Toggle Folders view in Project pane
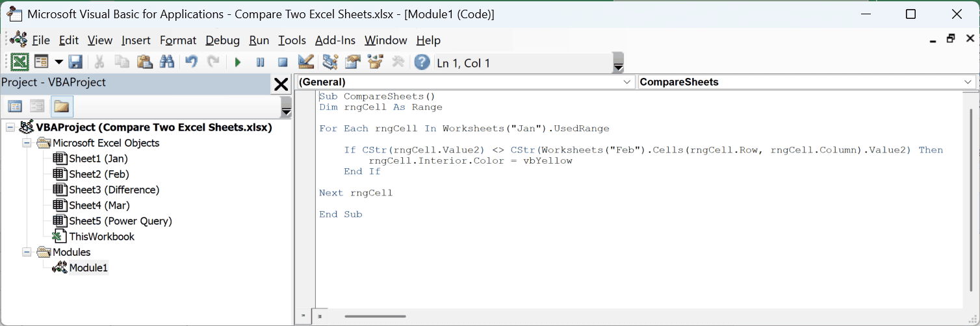The image size is (980, 326). click(62, 107)
